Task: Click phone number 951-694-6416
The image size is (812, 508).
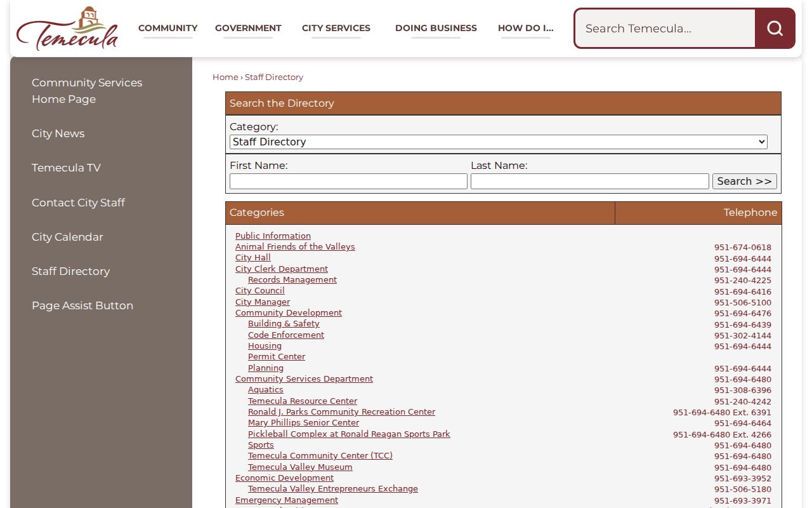Action: 743,292
